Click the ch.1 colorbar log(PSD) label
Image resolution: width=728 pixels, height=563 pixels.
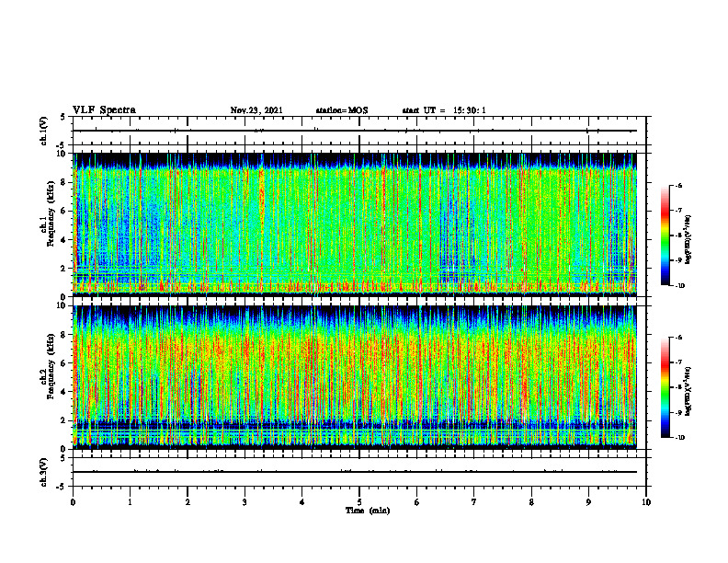click(688, 240)
